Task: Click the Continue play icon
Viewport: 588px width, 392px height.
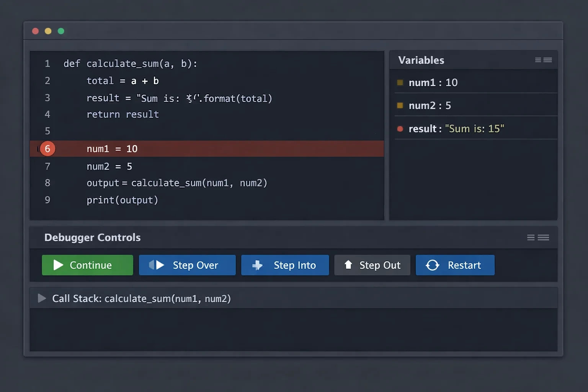Action: (x=58, y=265)
